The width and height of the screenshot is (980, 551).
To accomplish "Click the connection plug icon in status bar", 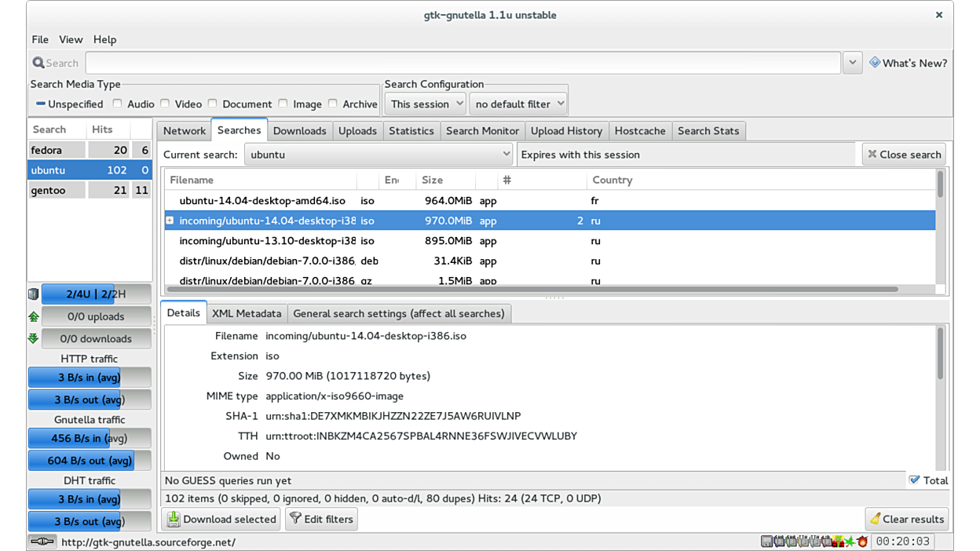I will (42, 542).
